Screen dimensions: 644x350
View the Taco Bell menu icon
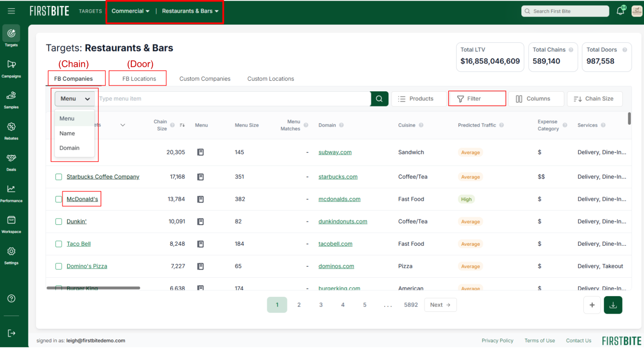201,244
